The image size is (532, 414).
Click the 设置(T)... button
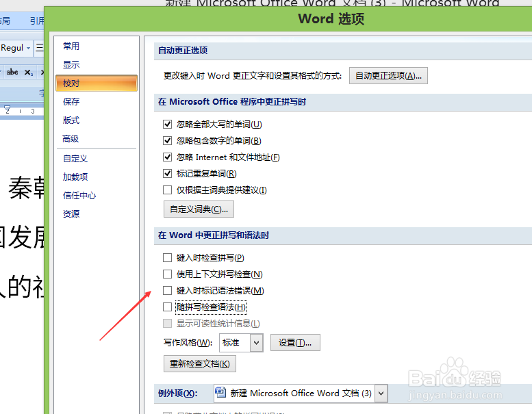(x=295, y=343)
